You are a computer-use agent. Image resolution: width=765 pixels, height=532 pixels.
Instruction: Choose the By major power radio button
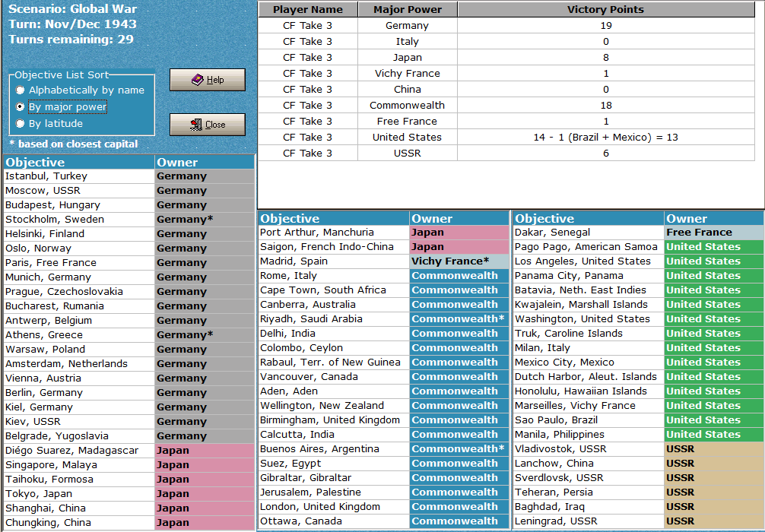62,107
